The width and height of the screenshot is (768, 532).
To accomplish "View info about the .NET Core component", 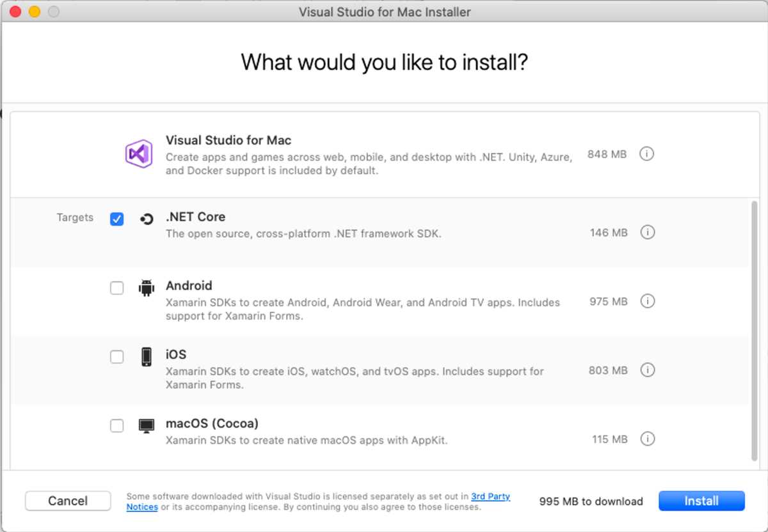I will click(648, 233).
